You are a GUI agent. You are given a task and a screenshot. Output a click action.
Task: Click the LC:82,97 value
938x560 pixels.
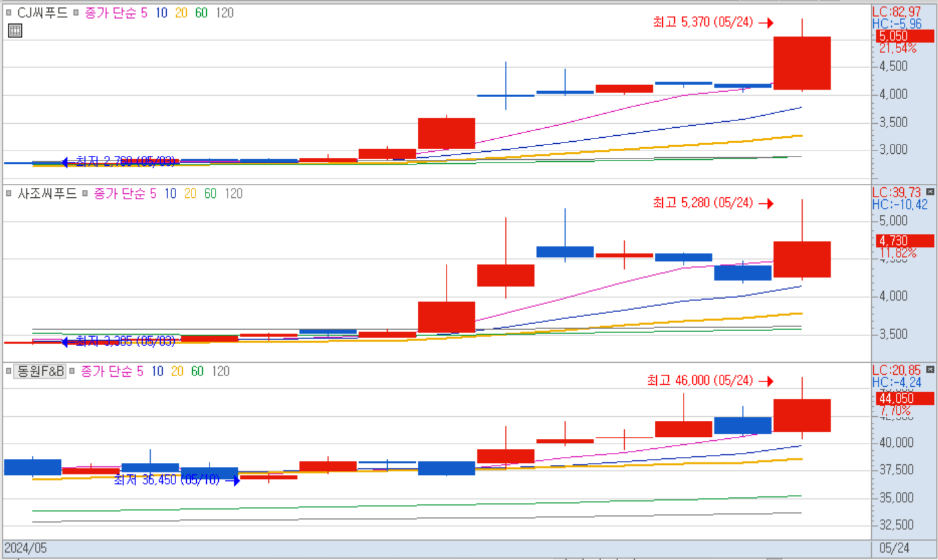[896, 11]
